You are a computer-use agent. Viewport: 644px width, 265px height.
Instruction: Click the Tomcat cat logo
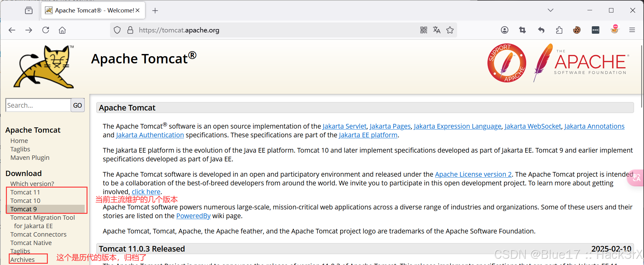pyautogui.click(x=44, y=66)
